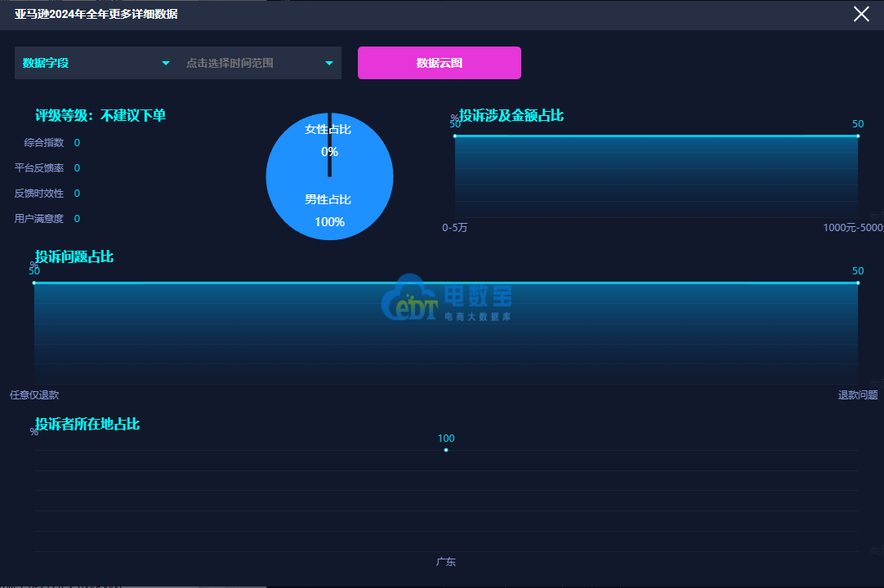884x588 pixels.
Task: Click the 女性占比 0% pie label
Action: [x=328, y=140]
